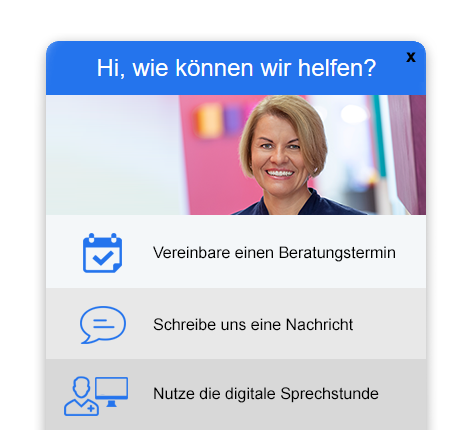Click the blue header bar left of the title
Viewport: 456px width, 430px height.
pyautogui.click(x=70, y=68)
